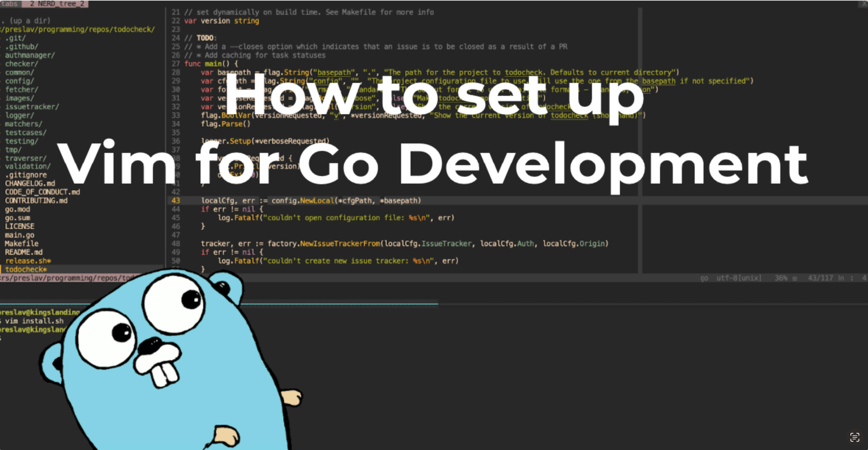Expand the fetcher/ directory
This screenshot has width=868, height=450.
(x=21, y=90)
